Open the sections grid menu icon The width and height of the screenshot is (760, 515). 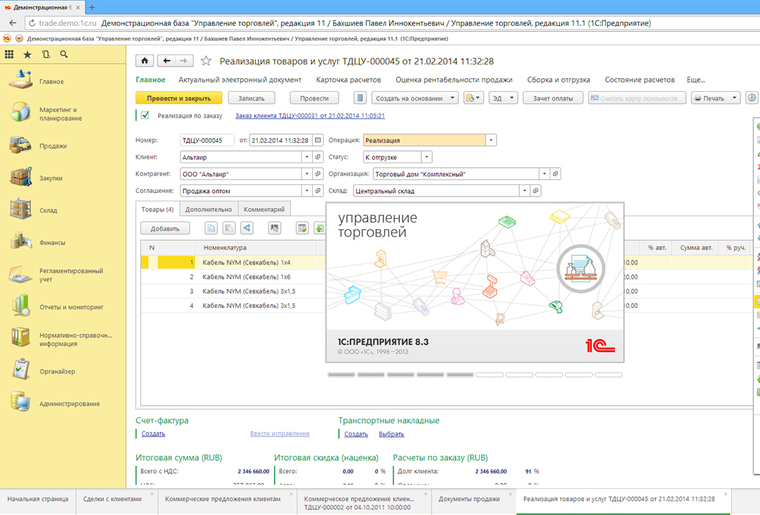pyautogui.click(x=9, y=54)
